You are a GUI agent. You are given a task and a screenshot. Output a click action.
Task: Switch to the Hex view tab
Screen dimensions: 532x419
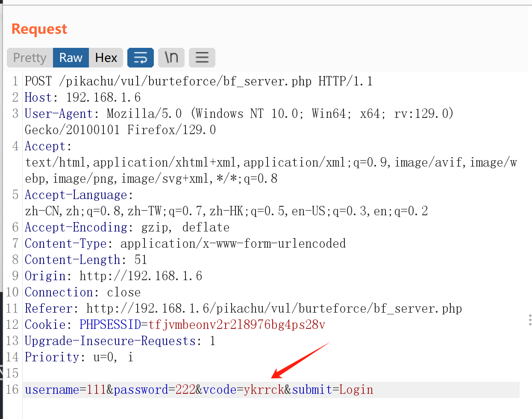click(x=106, y=58)
